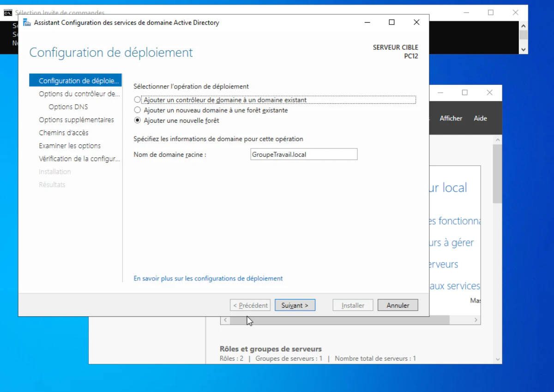
Task: Click Server Manager scroll up arrow
Action: pos(497,139)
